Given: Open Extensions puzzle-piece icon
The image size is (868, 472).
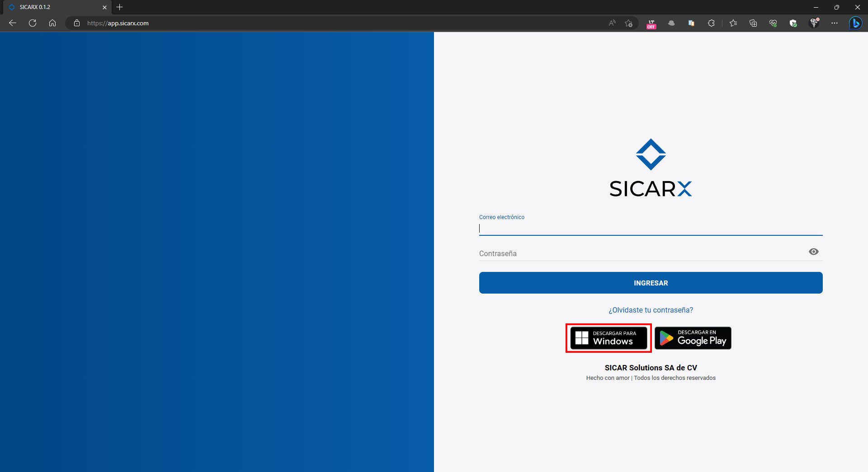Looking at the screenshot, I should click(x=711, y=23).
